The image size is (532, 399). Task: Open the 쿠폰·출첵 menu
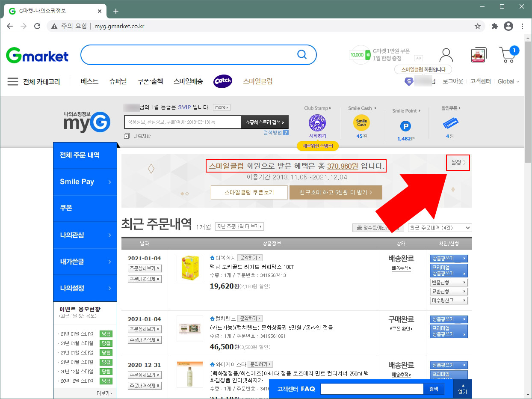tap(150, 81)
